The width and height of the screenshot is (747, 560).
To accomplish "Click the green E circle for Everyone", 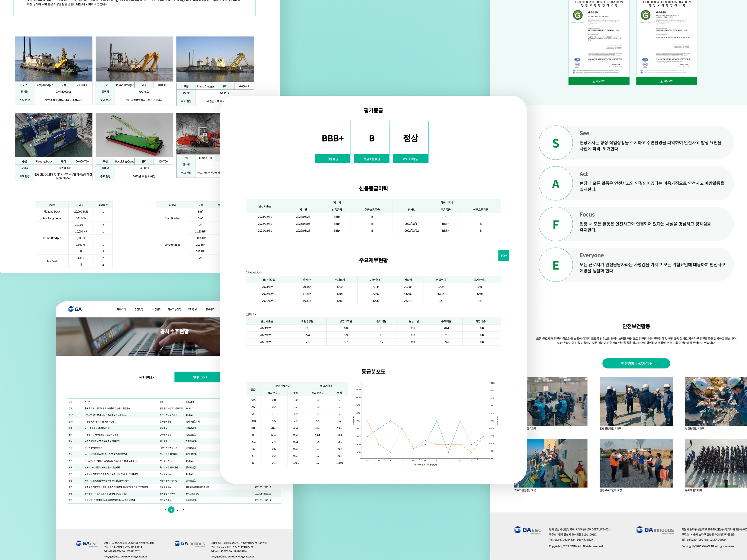I will pyautogui.click(x=556, y=265).
